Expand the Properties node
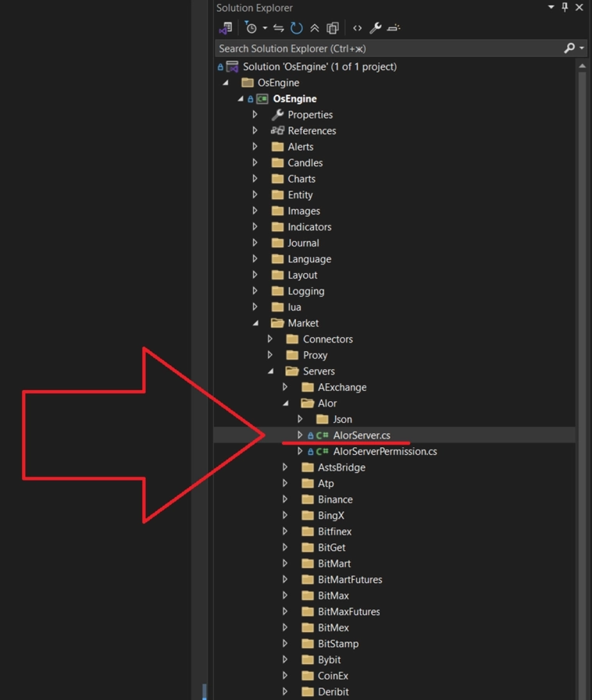 255,115
